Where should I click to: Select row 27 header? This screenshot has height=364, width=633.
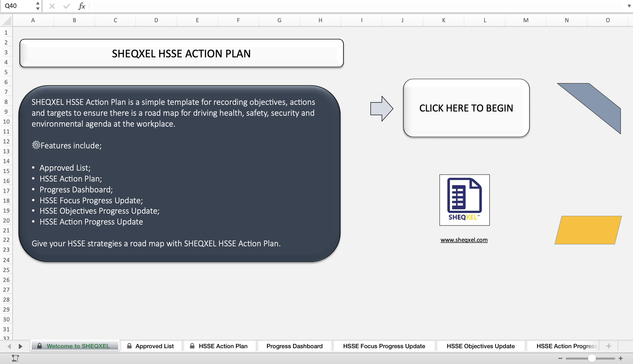[6, 290]
